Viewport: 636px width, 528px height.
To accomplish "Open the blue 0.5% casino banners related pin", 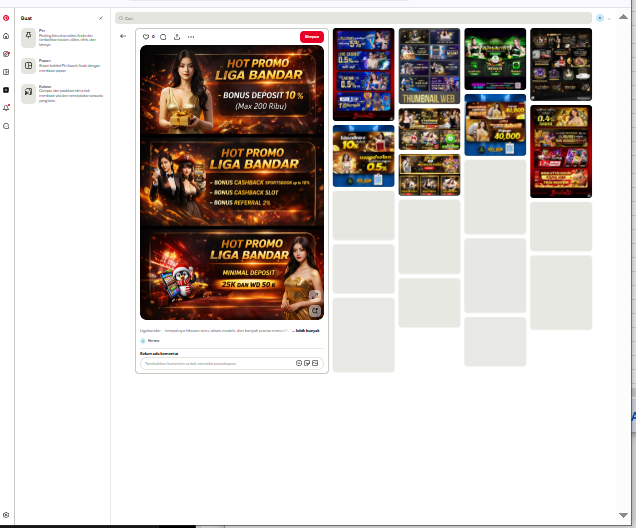I will (x=363, y=74).
